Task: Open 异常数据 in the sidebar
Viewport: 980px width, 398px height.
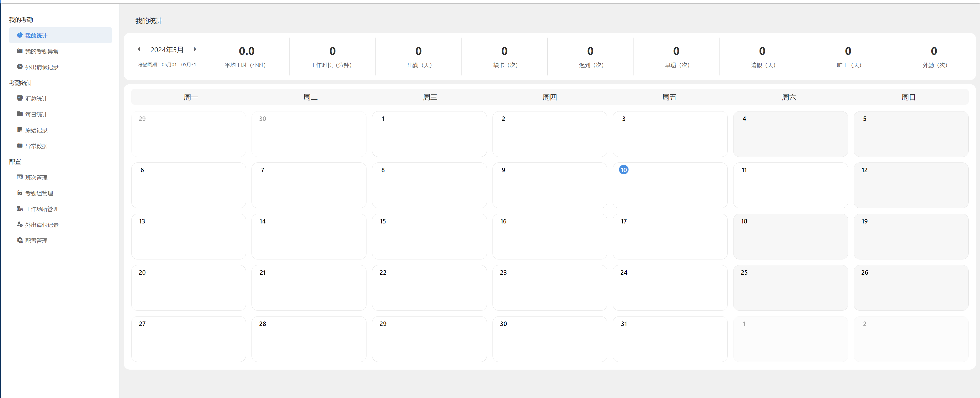Action: (x=36, y=146)
